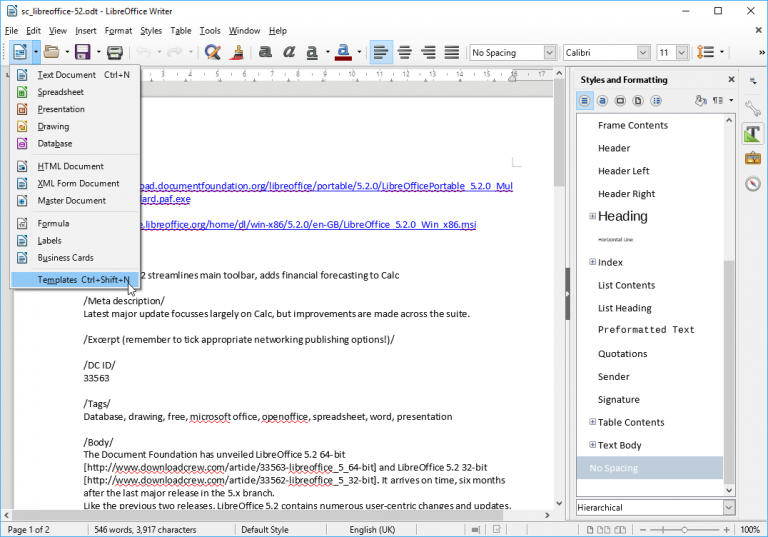Screen dimensions: 768x537
Task: Open the Open-file recent documents dropdown arrow
Action: click(x=67, y=52)
